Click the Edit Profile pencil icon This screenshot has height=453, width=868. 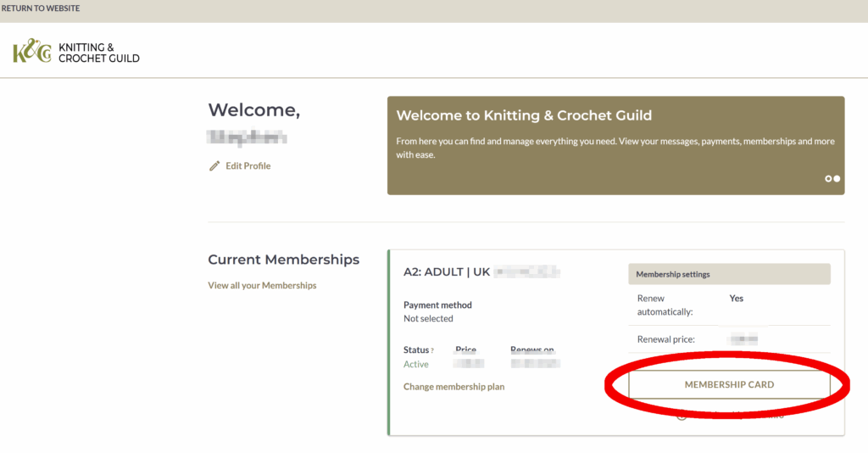click(x=214, y=166)
